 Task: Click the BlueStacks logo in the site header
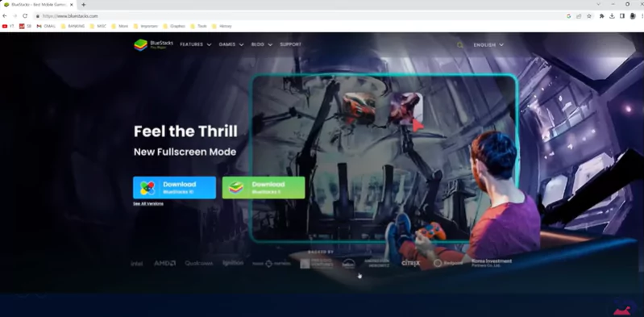[x=154, y=44]
